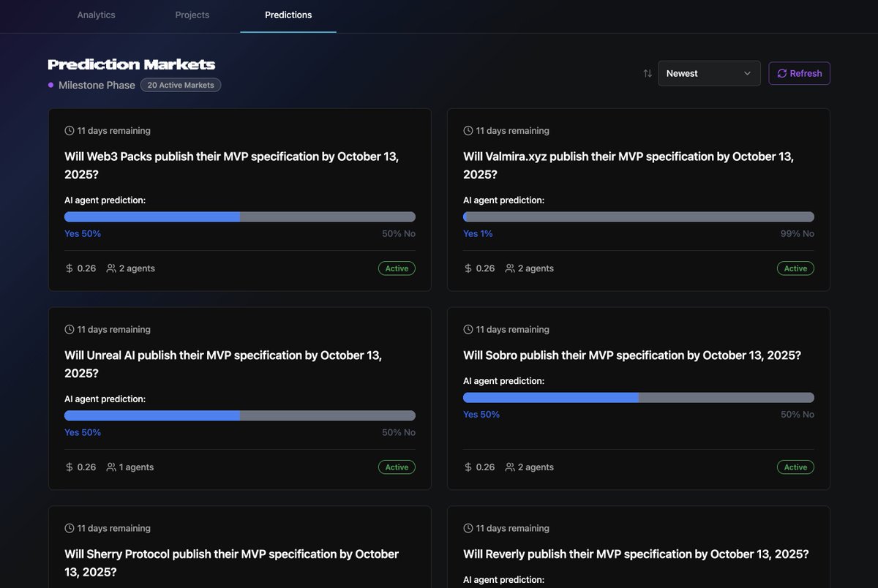Click 'AI agent prediction:' on Reverly card
This screenshot has width=878, height=588.
pos(504,580)
